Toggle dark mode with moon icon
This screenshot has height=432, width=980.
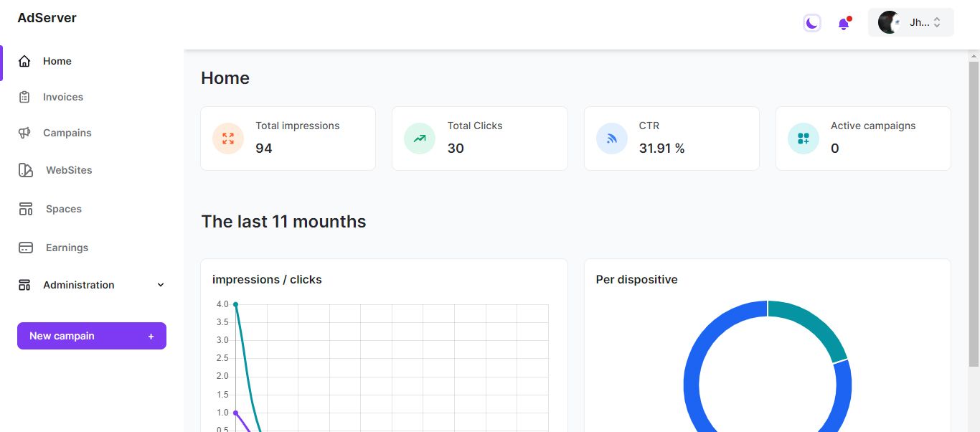point(811,23)
